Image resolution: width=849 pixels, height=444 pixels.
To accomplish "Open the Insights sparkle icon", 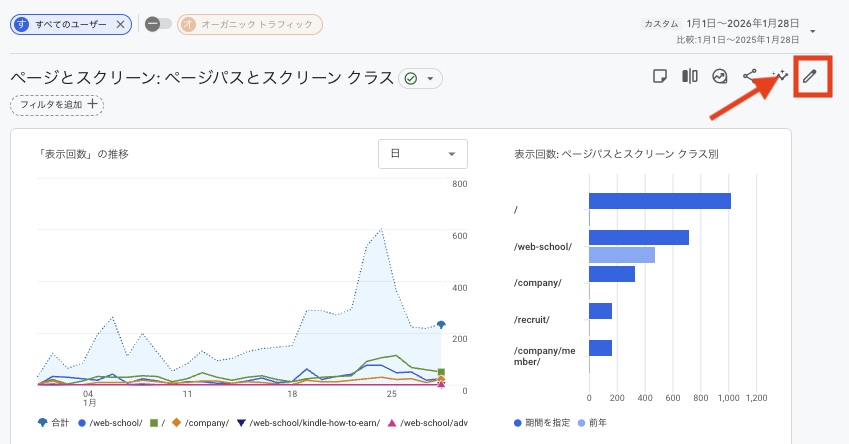I will coord(781,76).
